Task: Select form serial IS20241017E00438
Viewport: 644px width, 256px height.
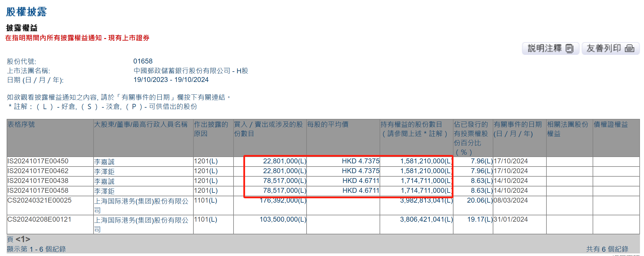Action: [38, 181]
